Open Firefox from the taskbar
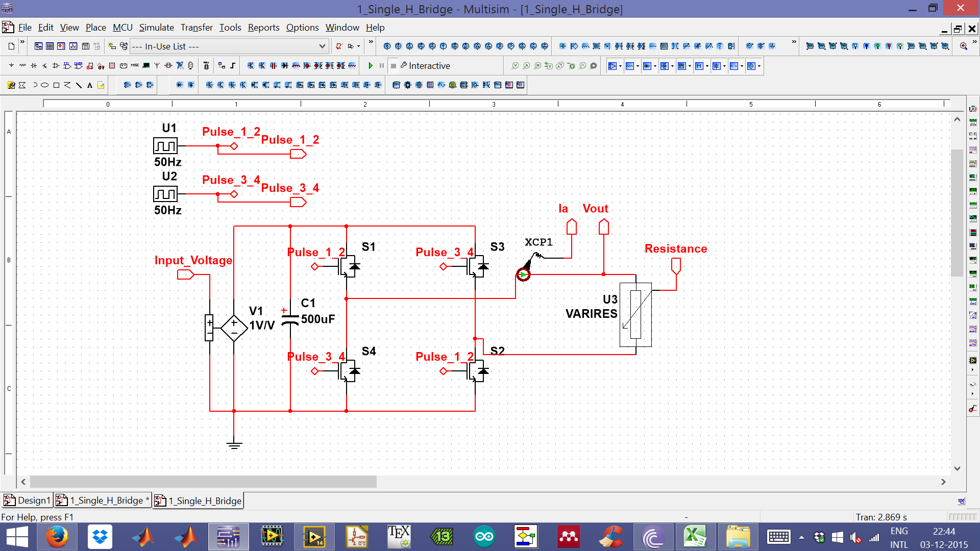Image resolution: width=980 pixels, height=551 pixels. [x=57, y=537]
